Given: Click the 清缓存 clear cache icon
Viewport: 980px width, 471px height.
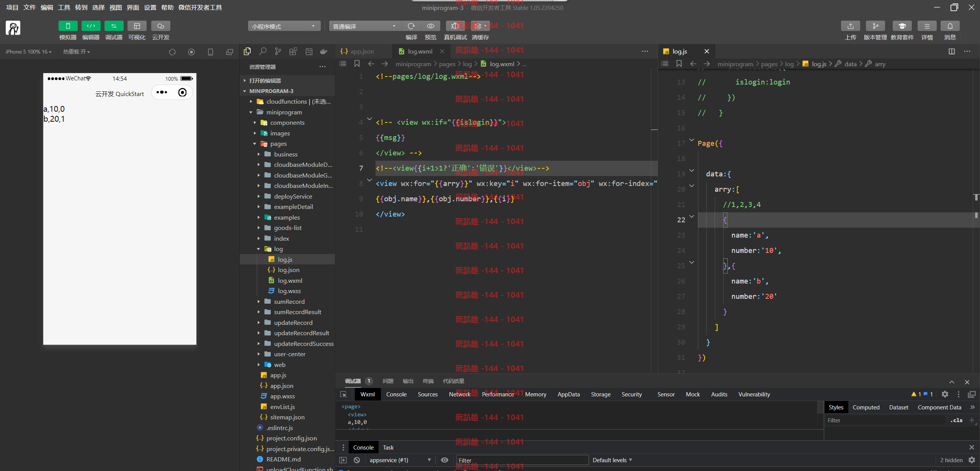Looking at the screenshot, I should (480, 26).
